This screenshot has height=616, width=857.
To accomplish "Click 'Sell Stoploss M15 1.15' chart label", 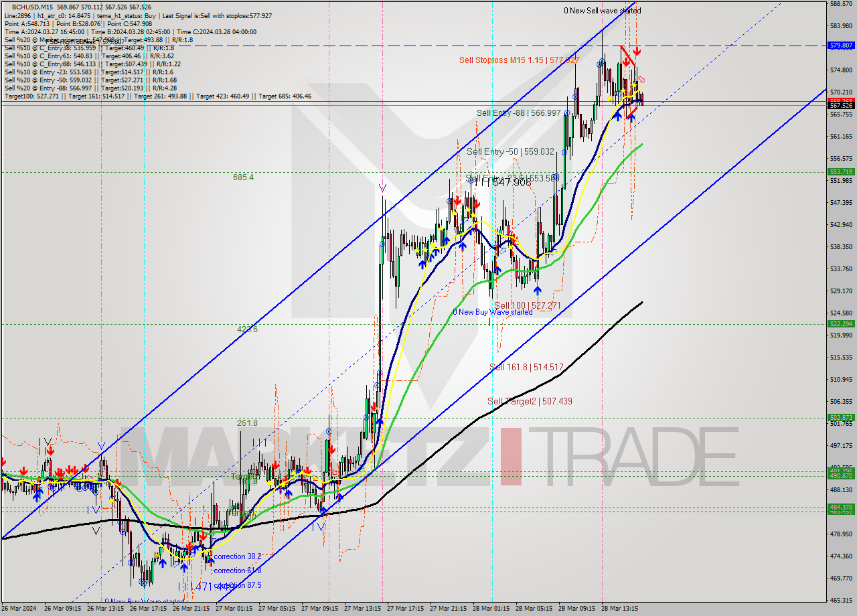I will click(x=519, y=60).
